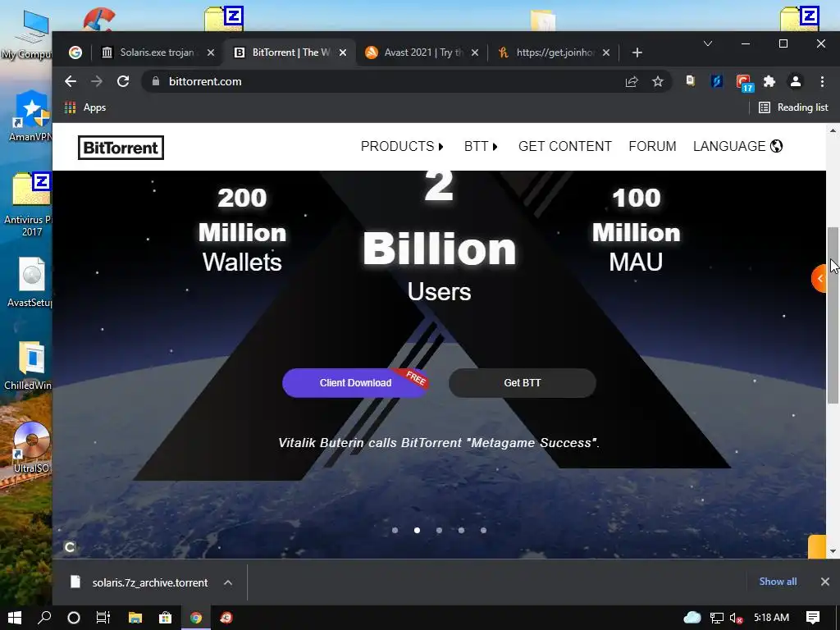This screenshot has height=630, width=840.
Task: Click the taskbar clock 5:18 AM
Action: click(771, 618)
